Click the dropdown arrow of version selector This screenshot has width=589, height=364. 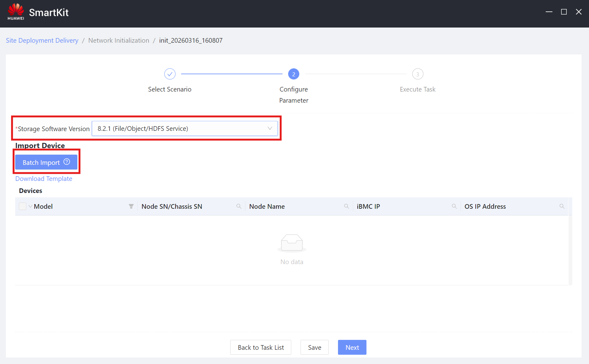270,128
